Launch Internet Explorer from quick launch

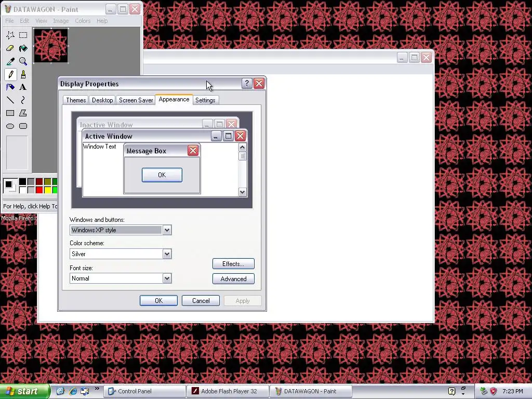point(73,391)
